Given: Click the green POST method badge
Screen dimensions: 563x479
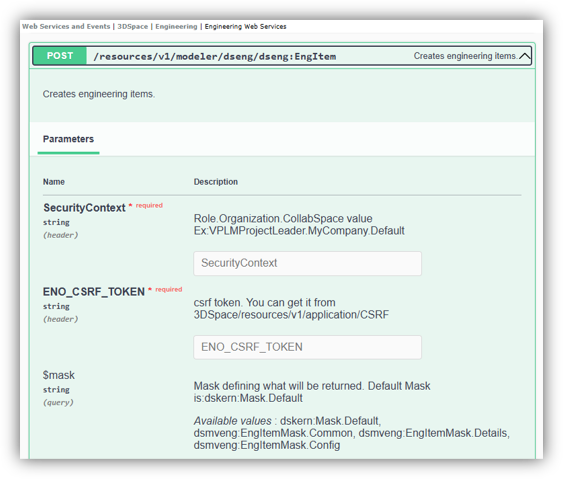Looking at the screenshot, I should coord(60,56).
